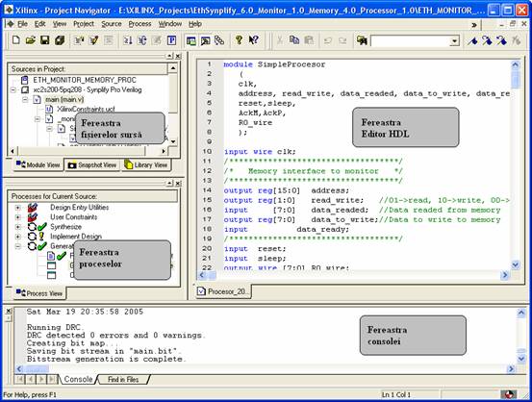Select the Module View tab
Viewport: 532px width, 402px height.
38,165
